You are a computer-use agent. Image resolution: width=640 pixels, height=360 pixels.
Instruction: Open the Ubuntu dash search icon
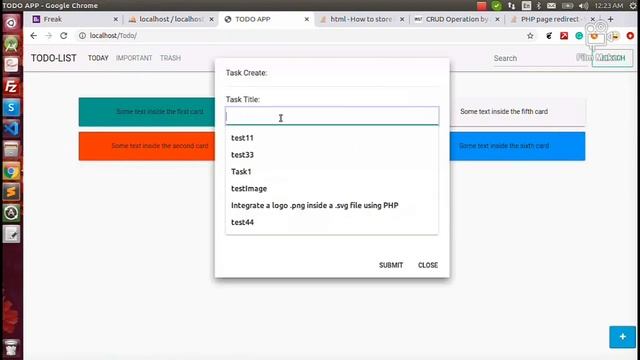point(11,23)
